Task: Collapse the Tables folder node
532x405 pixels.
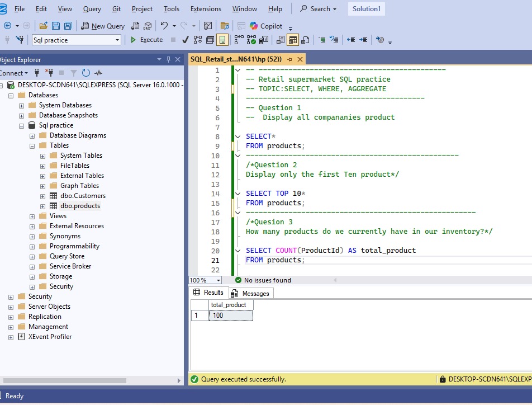Action: pos(32,146)
